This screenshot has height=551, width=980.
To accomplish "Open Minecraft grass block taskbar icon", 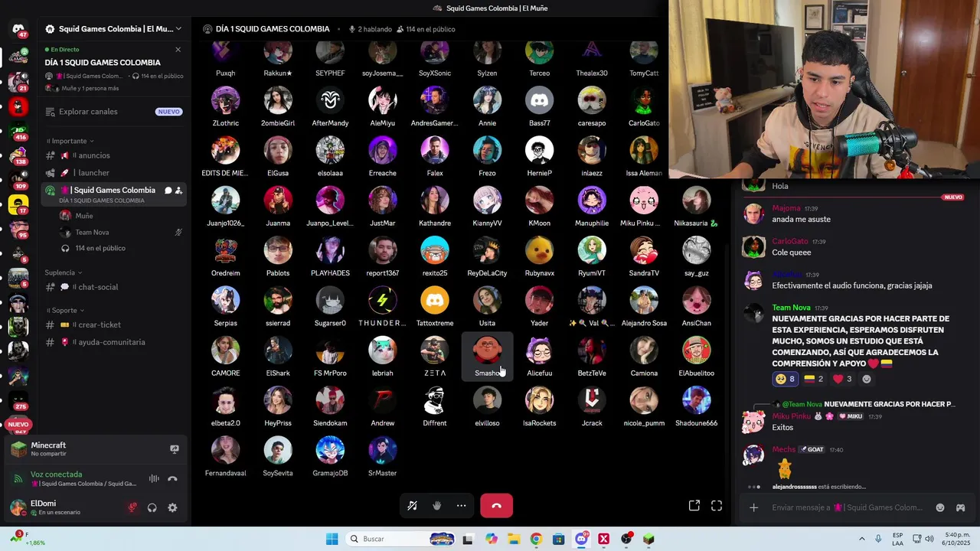I will tap(648, 539).
